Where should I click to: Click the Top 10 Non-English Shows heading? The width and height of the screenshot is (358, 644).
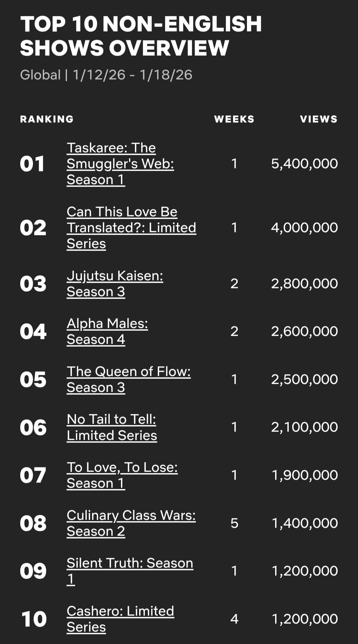[141, 36]
